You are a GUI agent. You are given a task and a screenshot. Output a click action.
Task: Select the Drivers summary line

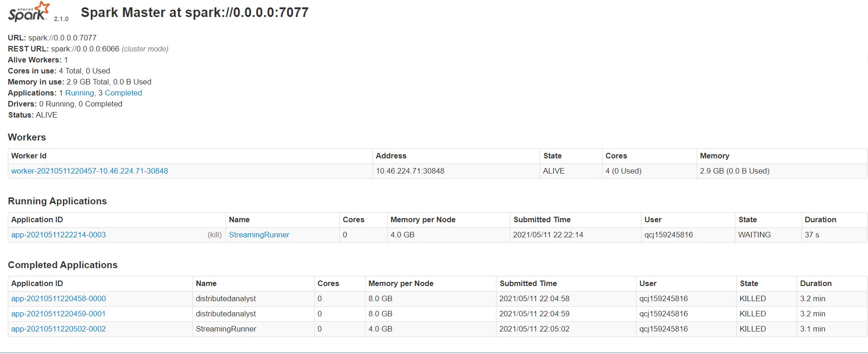65,104
